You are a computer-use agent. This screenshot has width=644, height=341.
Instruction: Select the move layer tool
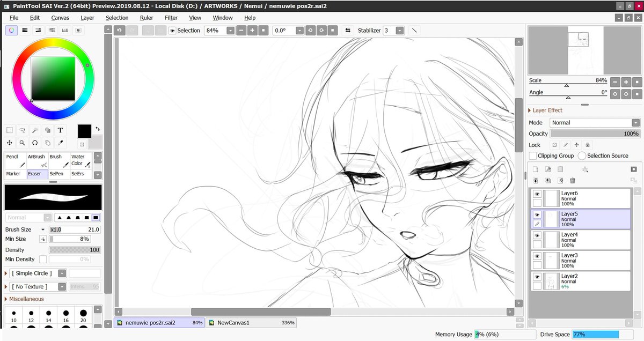tap(10, 143)
